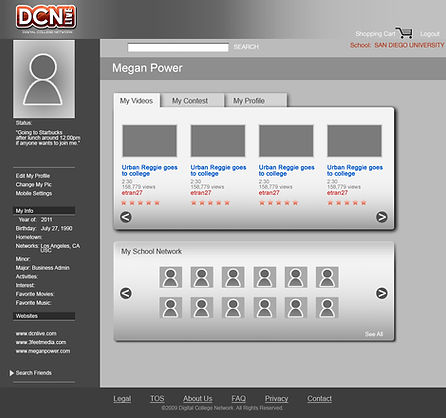This screenshot has height=418, width=446.
Task: Click the Birthday July 27, 1990 entry
Action: (x=44, y=229)
